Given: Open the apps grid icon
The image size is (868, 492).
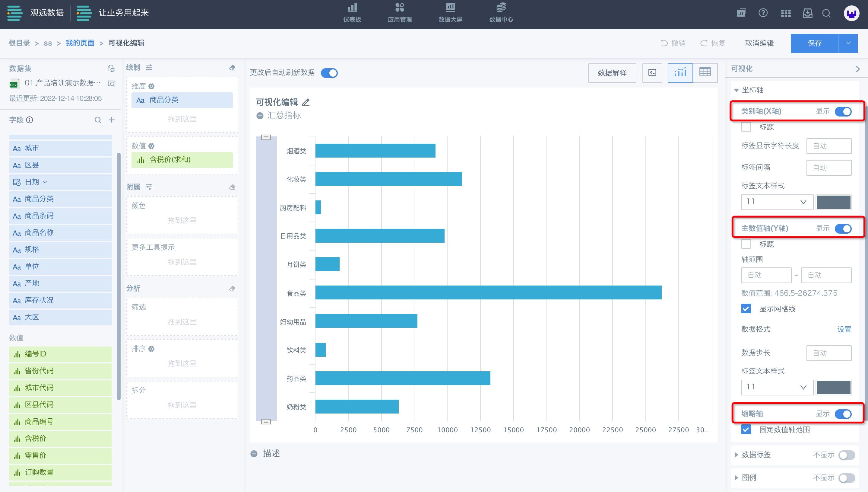Looking at the screenshot, I should pos(786,14).
